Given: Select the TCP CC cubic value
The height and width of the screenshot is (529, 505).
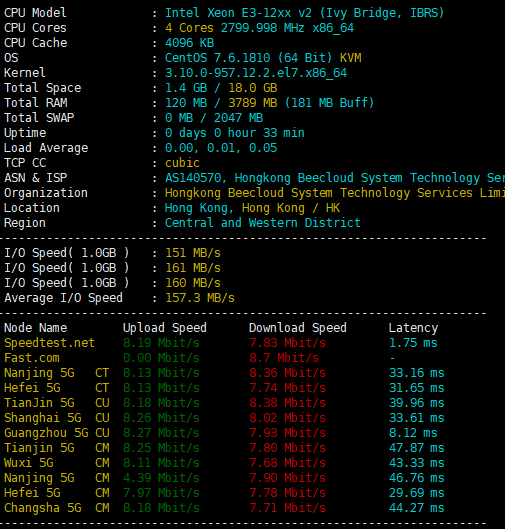Looking at the screenshot, I should click(182, 163).
